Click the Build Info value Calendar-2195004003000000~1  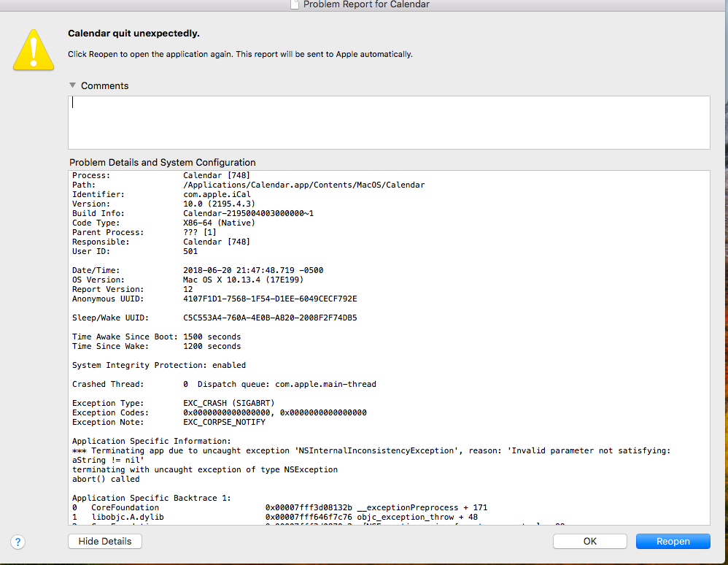249,213
